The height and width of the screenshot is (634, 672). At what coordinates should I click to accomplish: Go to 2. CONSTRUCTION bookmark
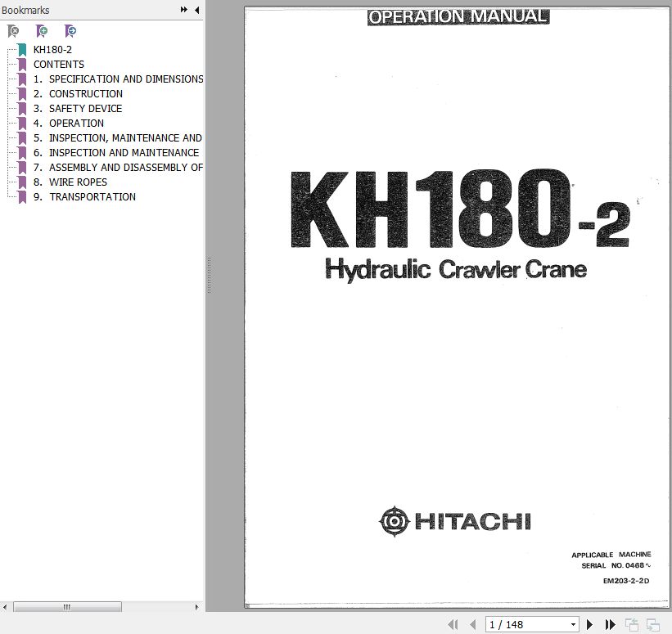[x=78, y=94]
